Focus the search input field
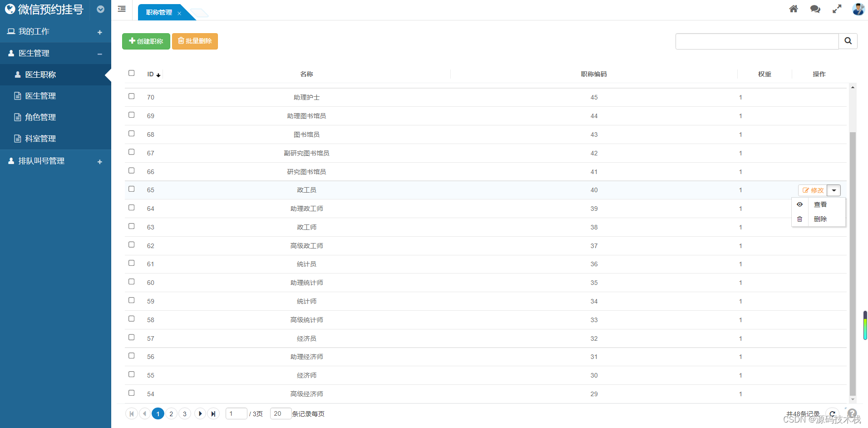The width and height of the screenshot is (868, 428). pos(757,41)
